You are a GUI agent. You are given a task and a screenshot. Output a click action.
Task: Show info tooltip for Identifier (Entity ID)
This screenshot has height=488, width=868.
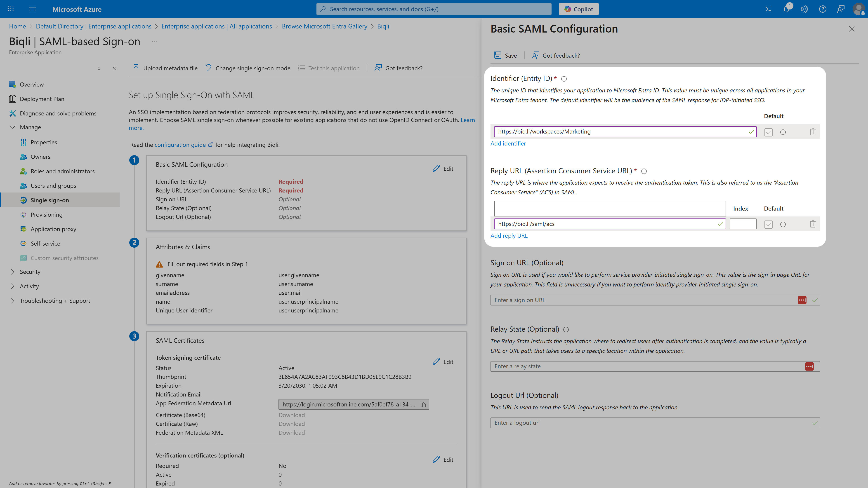coord(564,79)
